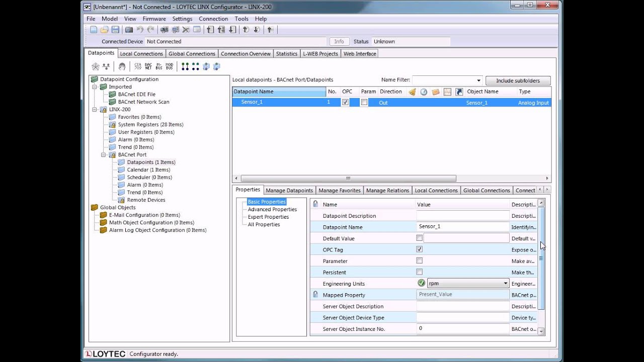Click the hand icon in datapoints toolbar
Screen dimensions: 644x362
[122, 66]
